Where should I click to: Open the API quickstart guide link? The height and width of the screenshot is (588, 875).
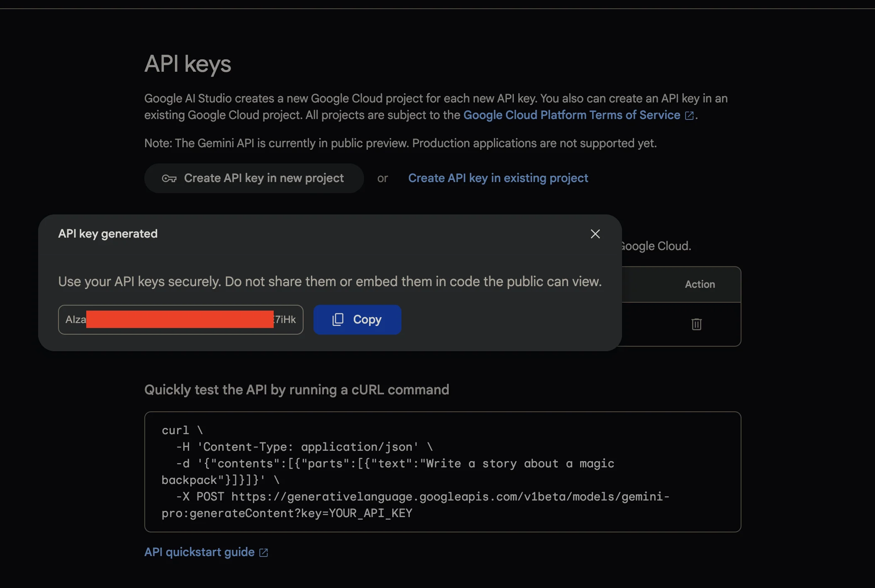pos(206,552)
